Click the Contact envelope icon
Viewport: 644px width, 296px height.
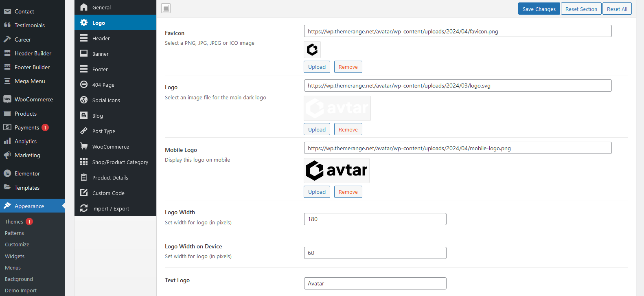point(7,11)
